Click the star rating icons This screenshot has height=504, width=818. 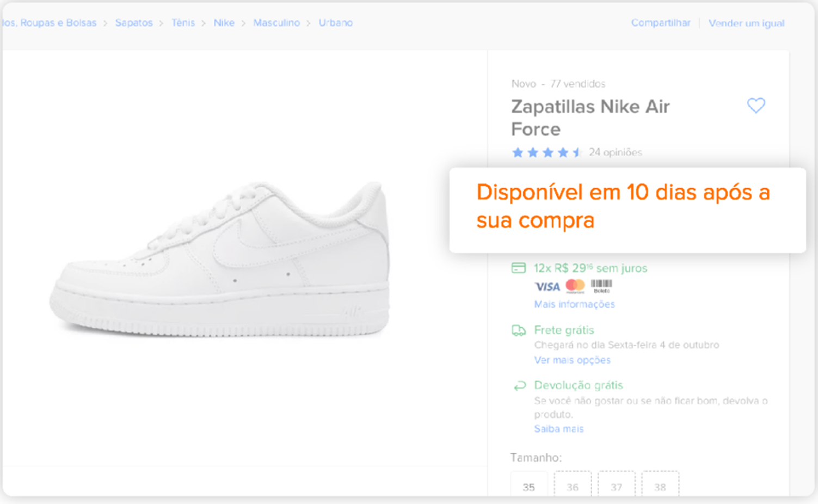(547, 152)
